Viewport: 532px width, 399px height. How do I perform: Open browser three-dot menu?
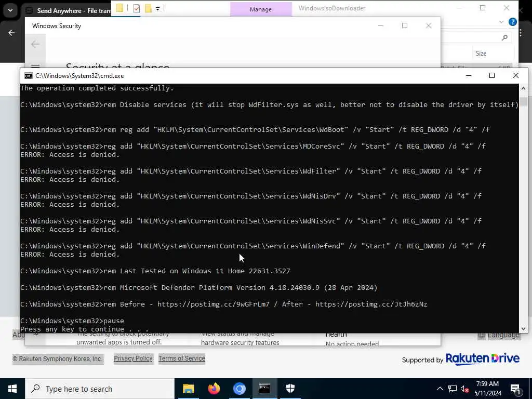(x=521, y=33)
